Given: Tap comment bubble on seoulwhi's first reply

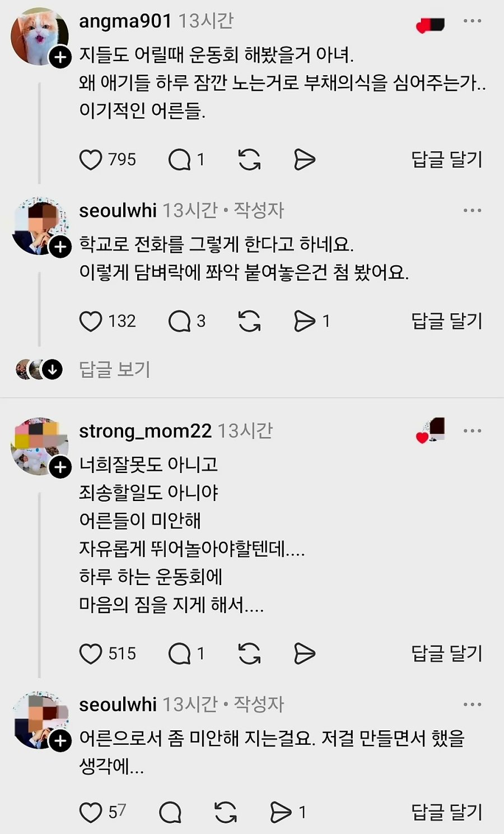Looking at the screenshot, I should pos(180,321).
